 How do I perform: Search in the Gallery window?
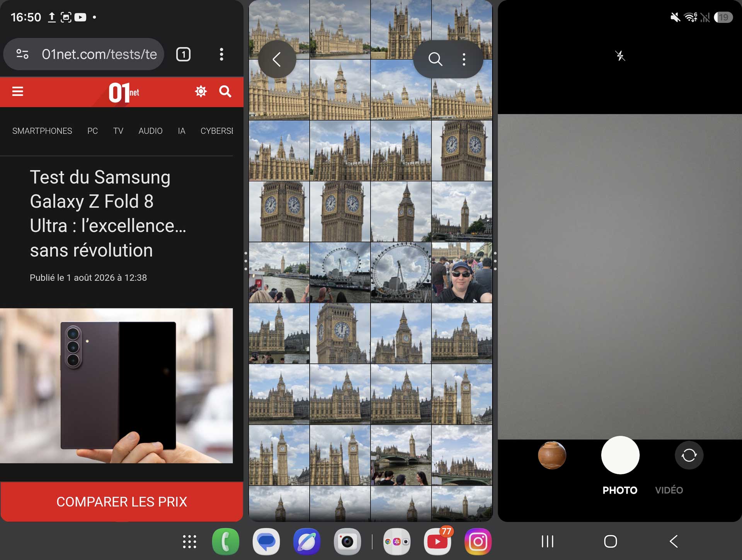coord(435,59)
